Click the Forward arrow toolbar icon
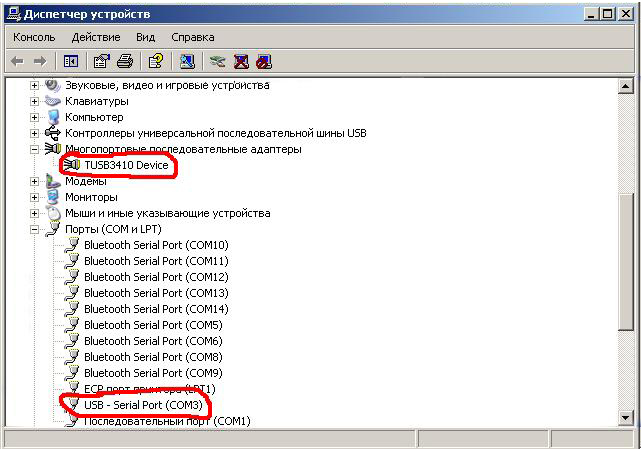641x449 pixels. (40, 62)
